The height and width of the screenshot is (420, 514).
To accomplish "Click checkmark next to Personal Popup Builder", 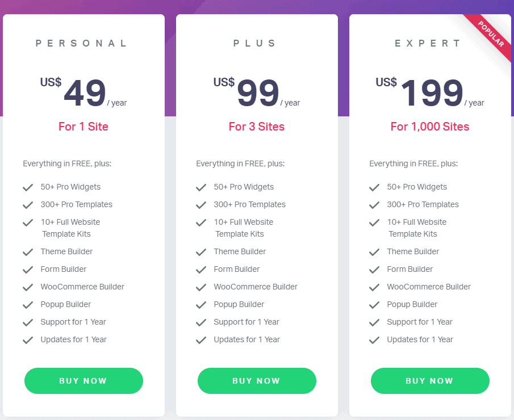I will 28,305.
